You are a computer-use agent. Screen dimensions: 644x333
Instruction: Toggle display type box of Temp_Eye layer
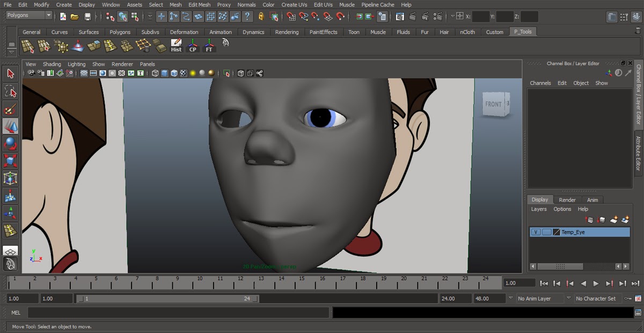pos(546,232)
